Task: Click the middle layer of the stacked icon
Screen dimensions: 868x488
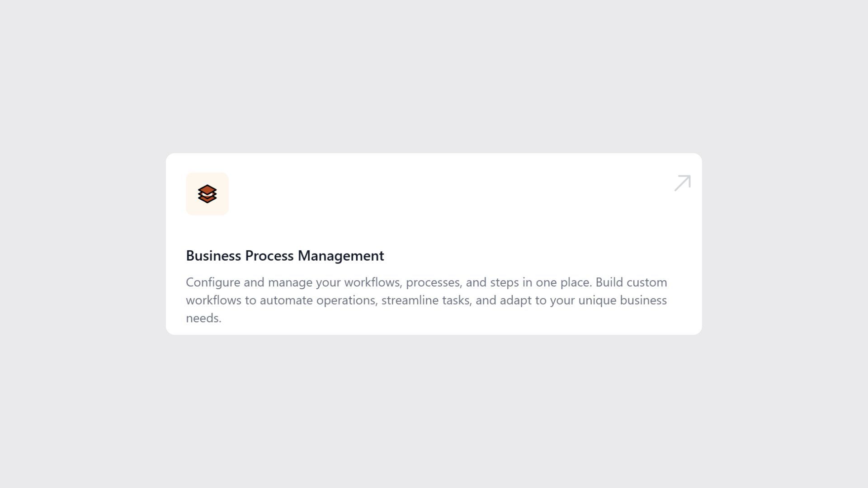Action: pyautogui.click(x=207, y=194)
